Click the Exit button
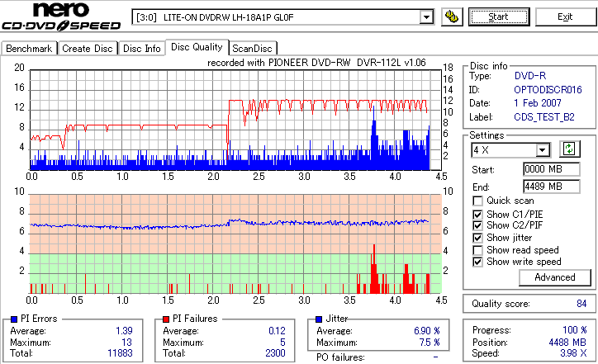This screenshot has width=598, height=364. coord(565,17)
